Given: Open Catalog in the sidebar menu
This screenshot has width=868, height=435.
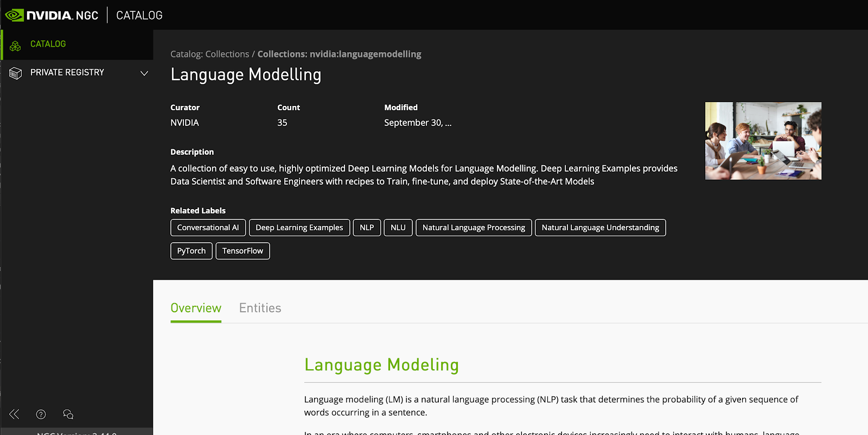Looking at the screenshot, I should coord(48,44).
